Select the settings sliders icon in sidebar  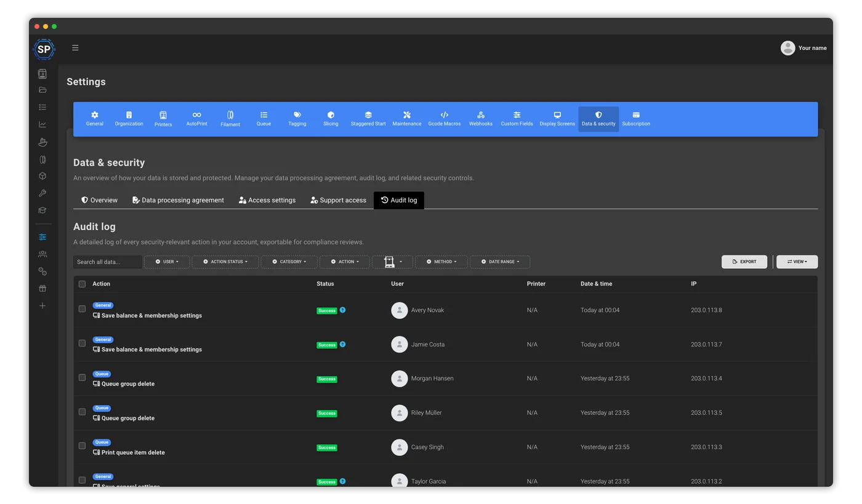(x=42, y=237)
